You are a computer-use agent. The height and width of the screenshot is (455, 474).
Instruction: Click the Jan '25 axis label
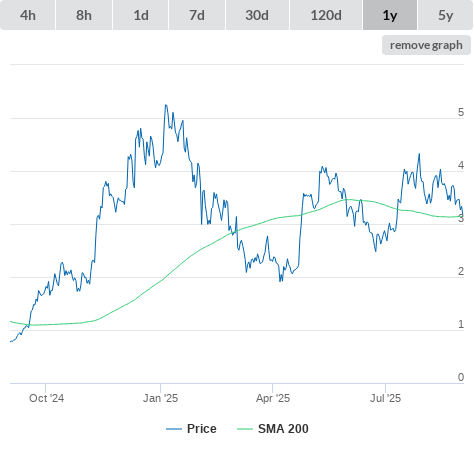pyautogui.click(x=160, y=398)
